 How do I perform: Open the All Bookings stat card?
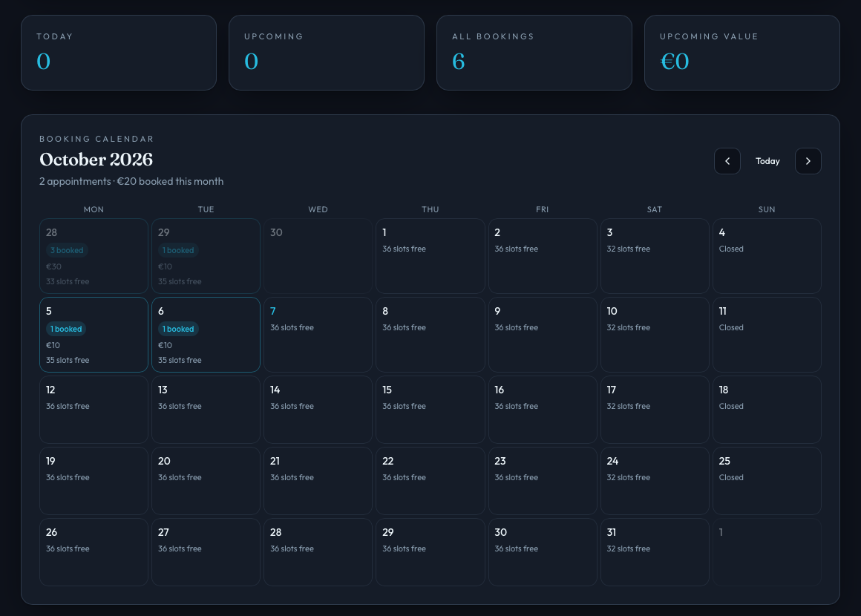pos(534,53)
